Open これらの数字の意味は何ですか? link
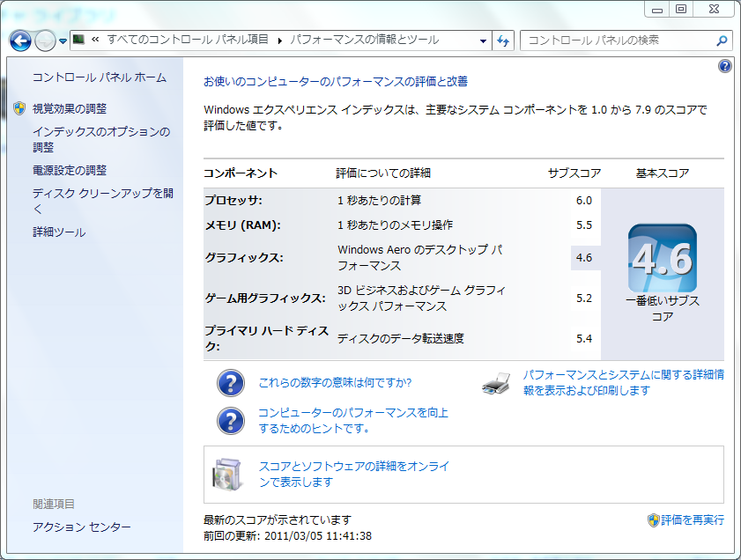The width and height of the screenshot is (741, 560). [335, 382]
